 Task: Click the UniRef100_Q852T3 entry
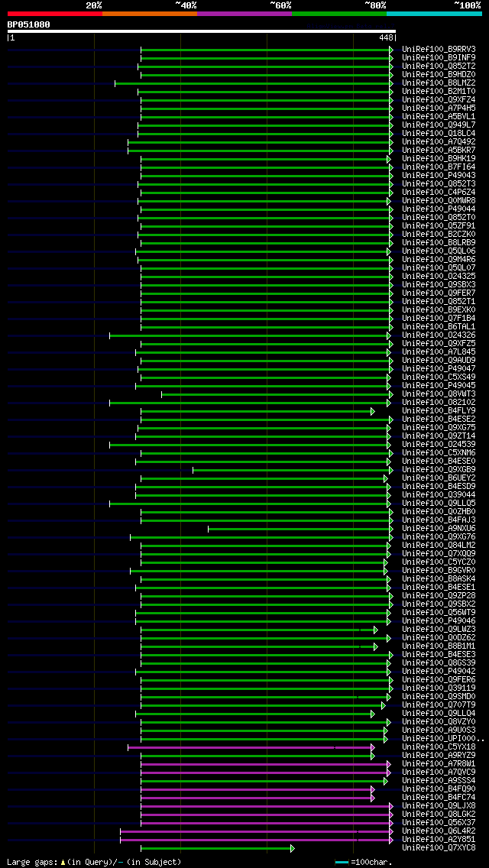click(x=439, y=184)
